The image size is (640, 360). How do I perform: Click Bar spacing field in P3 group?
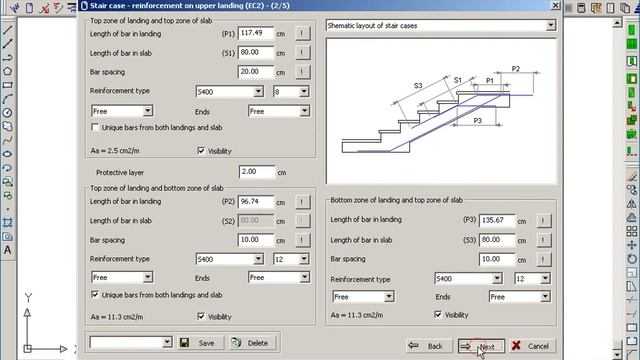pos(497,259)
